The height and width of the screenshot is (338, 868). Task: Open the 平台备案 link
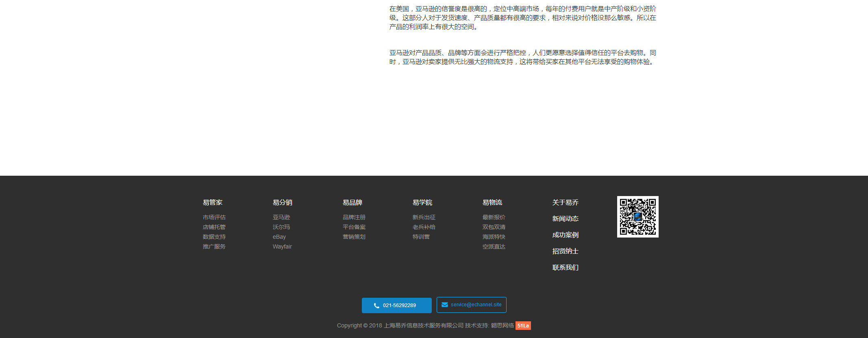click(354, 227)
